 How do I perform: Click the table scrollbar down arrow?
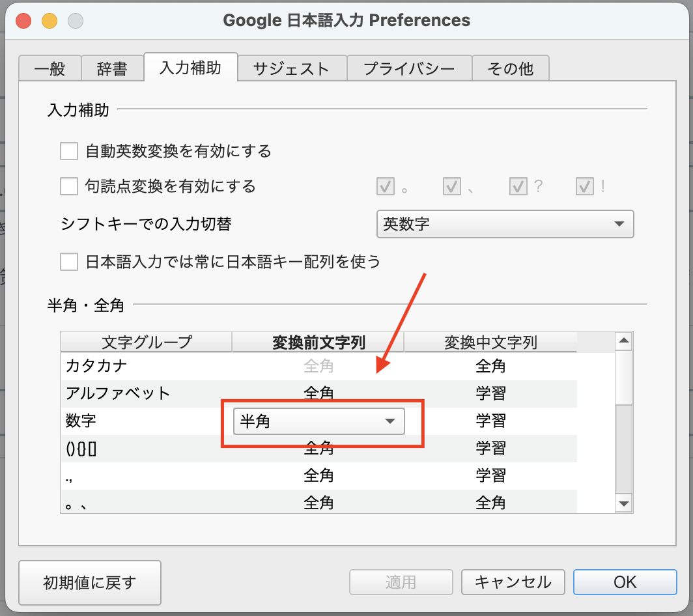(623, 504)
